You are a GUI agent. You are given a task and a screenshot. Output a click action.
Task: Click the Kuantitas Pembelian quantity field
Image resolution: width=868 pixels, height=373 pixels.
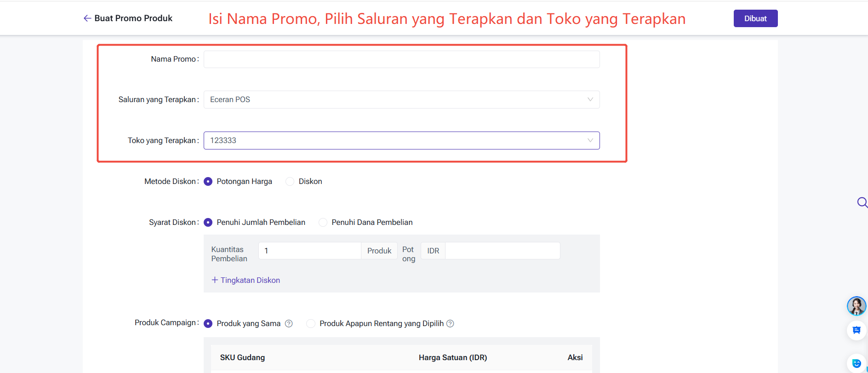point(309,251)
